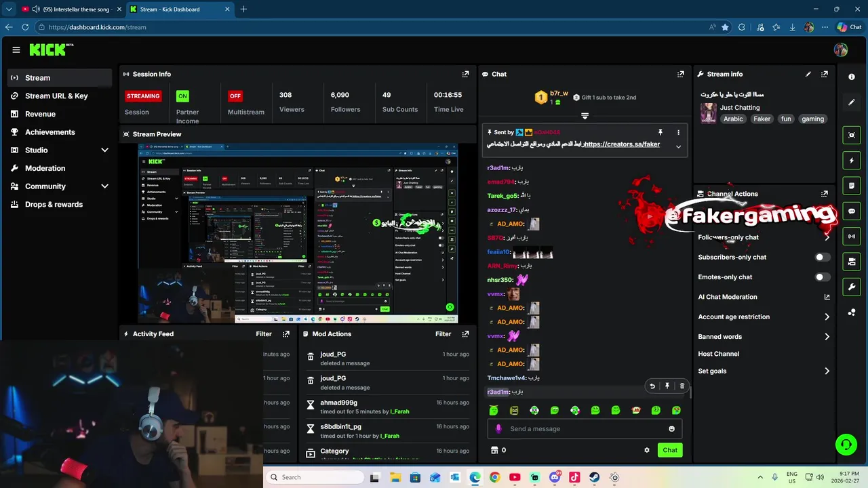Open more options on the pinned message
The width and height of the screenshot is (868, 488).
(678, 132)
